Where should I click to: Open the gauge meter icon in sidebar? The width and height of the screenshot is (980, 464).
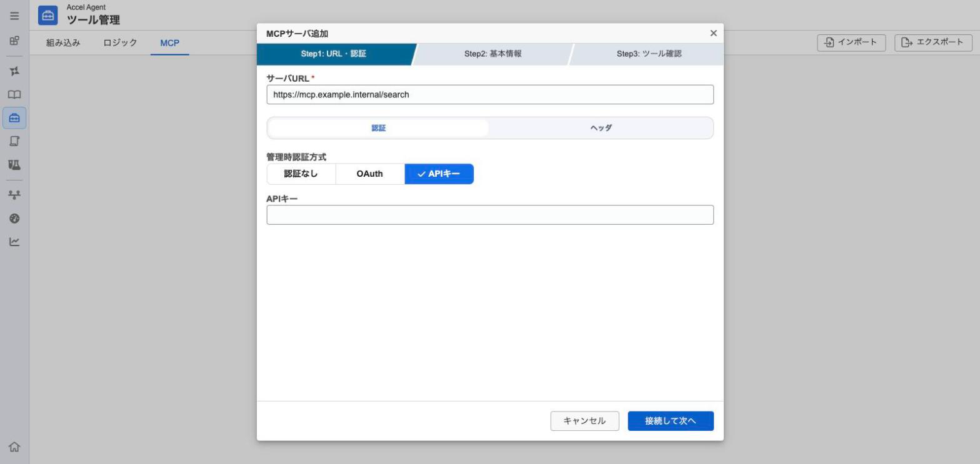tap(14, 218)
